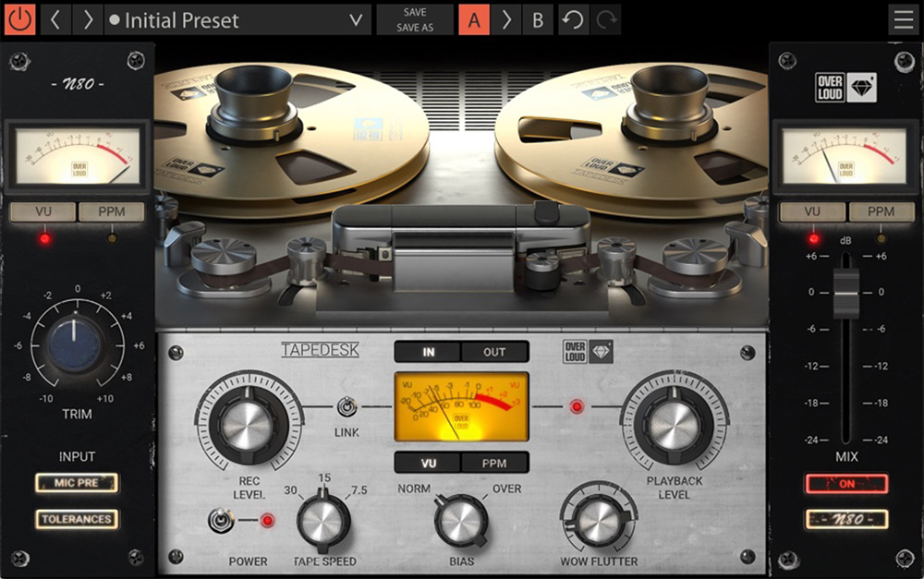Enable the MIC PRE input button
This screenshot has width=924, height=579.
(77, 483)
